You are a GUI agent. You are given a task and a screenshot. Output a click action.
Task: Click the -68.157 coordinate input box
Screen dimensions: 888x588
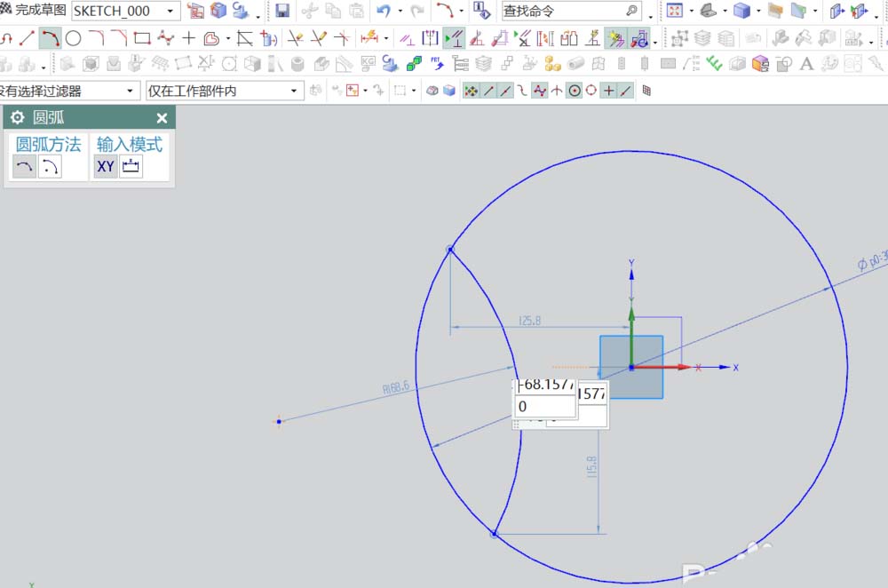545,385
